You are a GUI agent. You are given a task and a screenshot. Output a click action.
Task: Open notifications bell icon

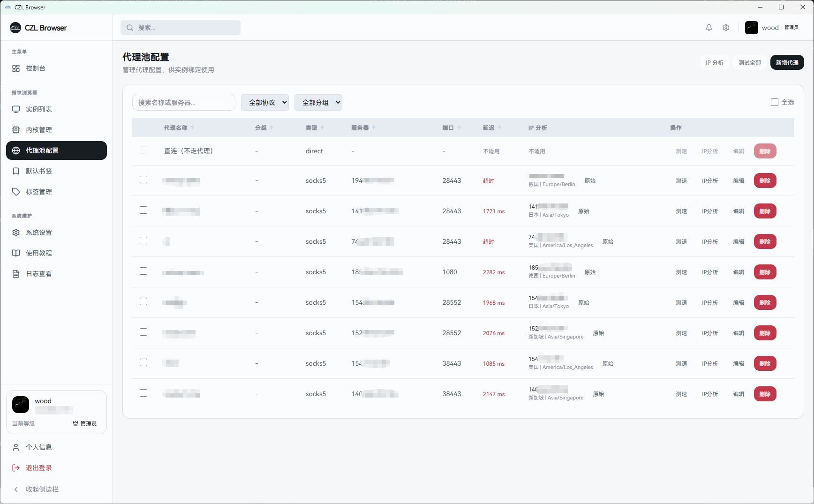tap(709, 28)
